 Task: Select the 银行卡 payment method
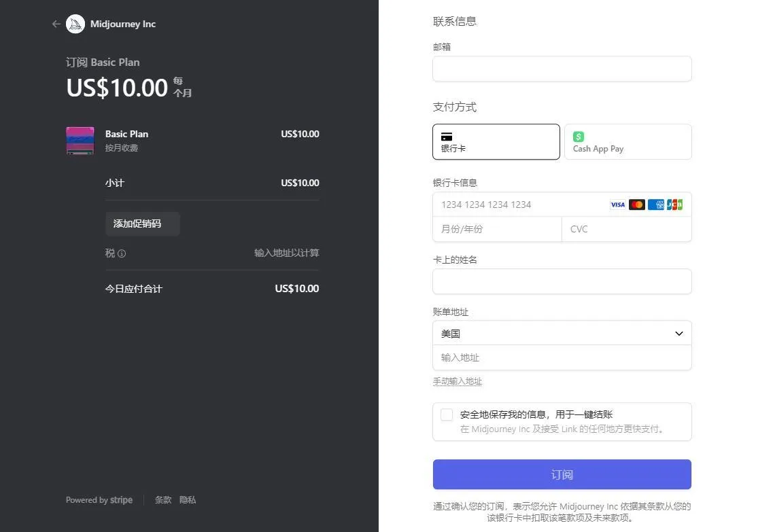coord(496,141)
